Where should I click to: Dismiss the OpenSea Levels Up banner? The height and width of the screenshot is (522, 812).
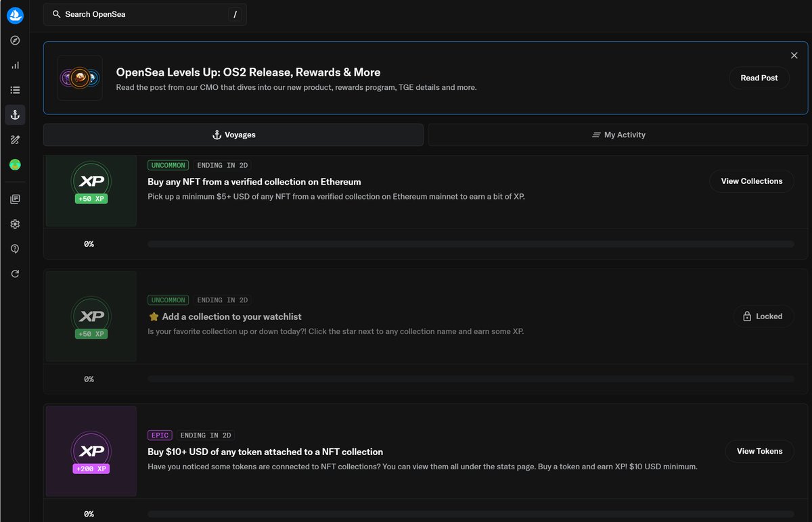tap(794, 55)
